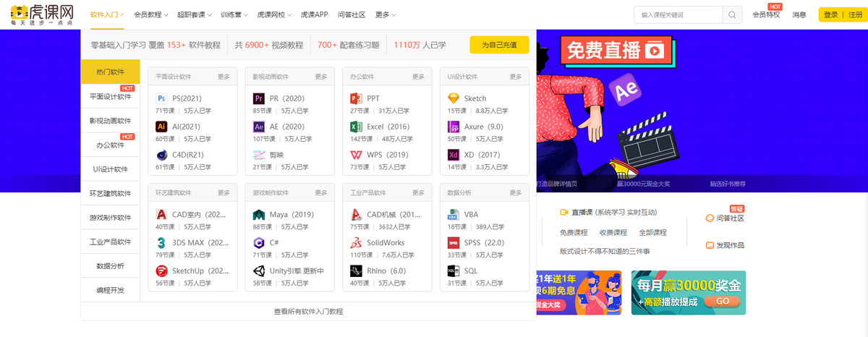
Task: Click the search magnifier icon
Action: pos(732,14)
